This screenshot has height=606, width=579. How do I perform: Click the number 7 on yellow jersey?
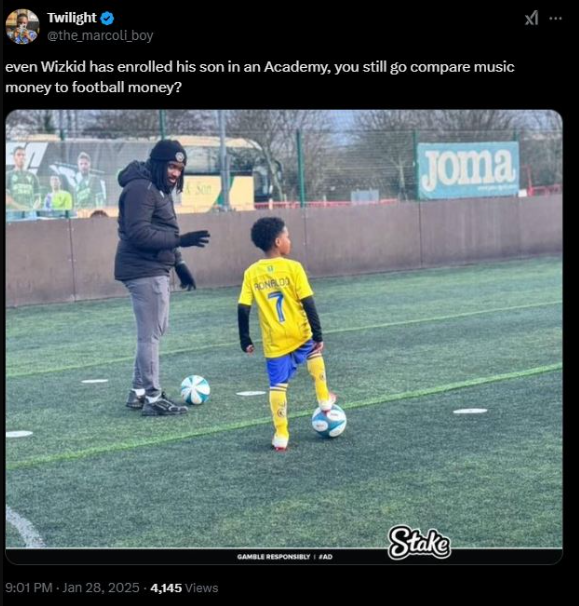pos(277,306)
